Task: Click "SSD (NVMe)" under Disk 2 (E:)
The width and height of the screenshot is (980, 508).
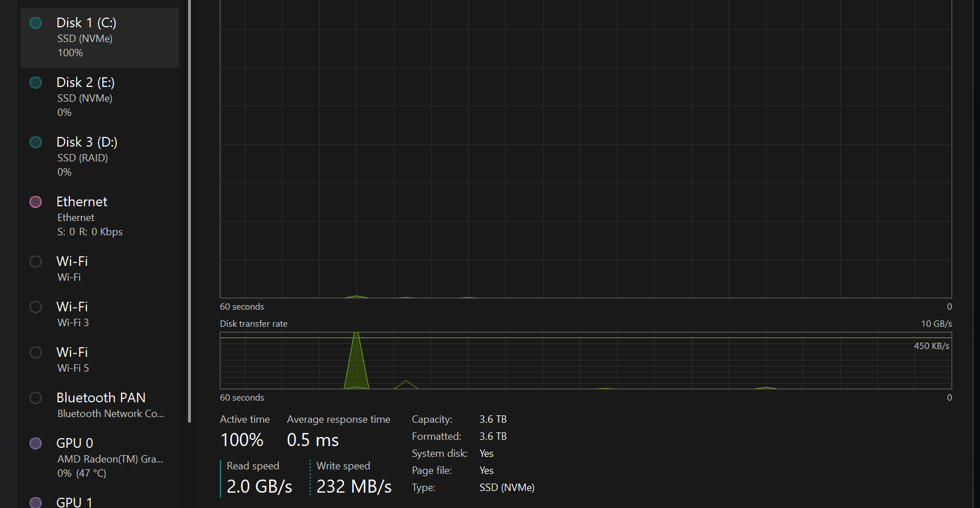Action: (85, 98)
